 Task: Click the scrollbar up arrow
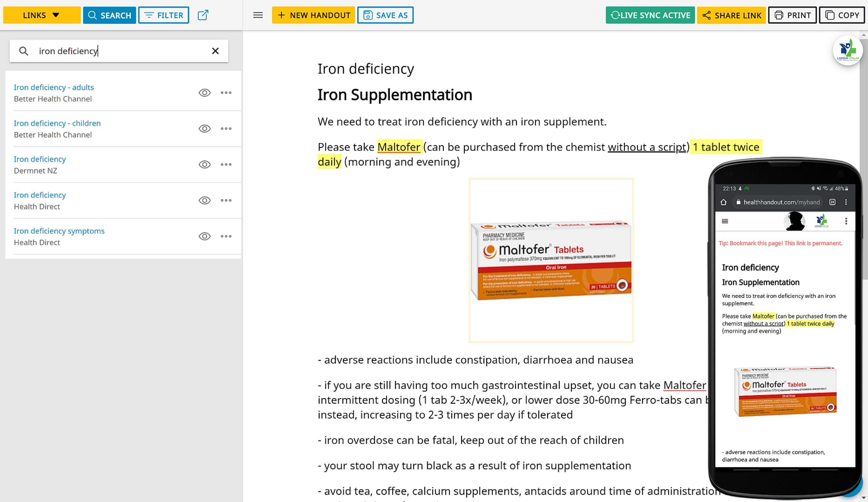coord(864,35)
